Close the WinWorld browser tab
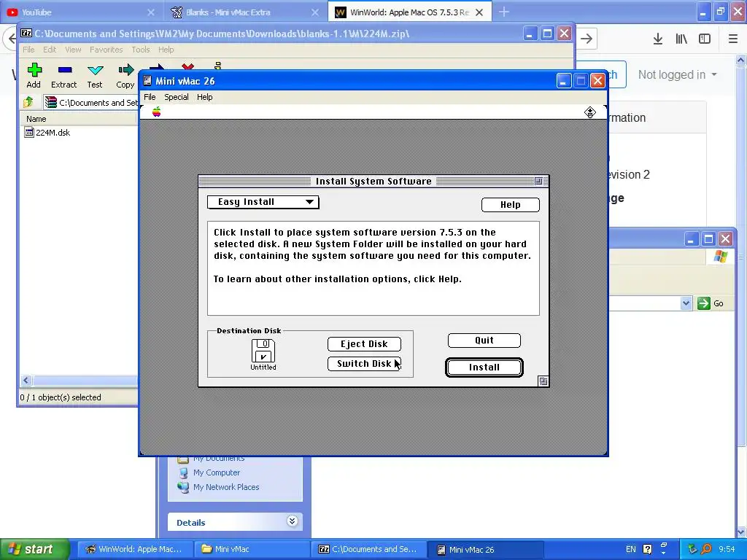The width and height of the screenshot is (747, 560). tap(479, 12)
